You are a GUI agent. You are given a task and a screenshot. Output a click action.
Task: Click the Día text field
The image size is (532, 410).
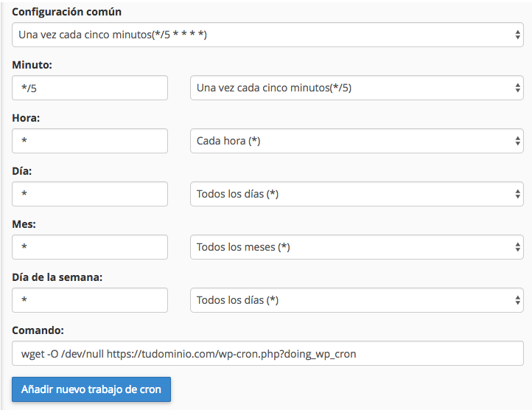[x=90, y=194]
